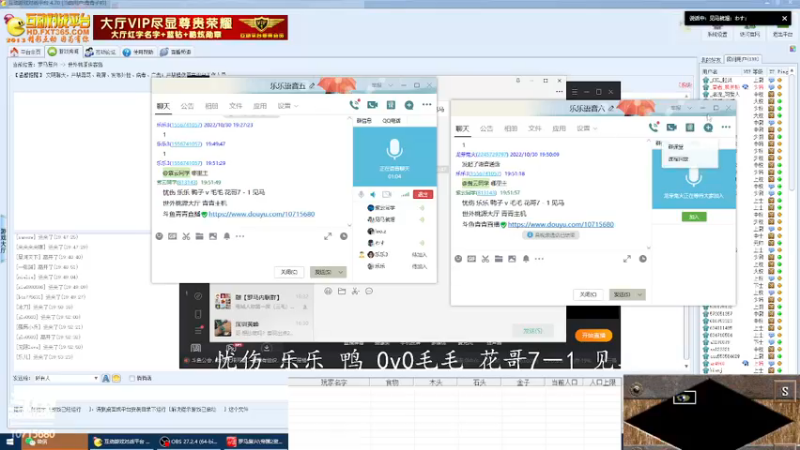Viewport: 800px width, 450px height.
Task: Open the emoji picker in the 乐乐 六 chat toolbar
Action: pos(458,259)
